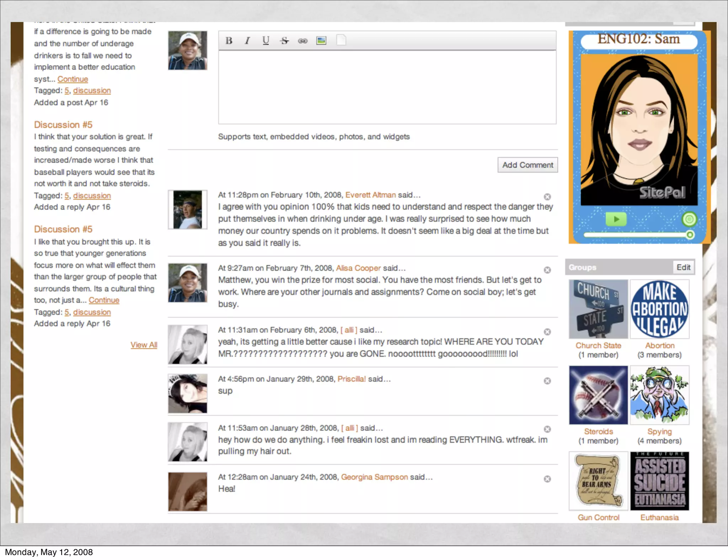
Task: Delete Georgina Sampson's comment with X icon
Action: point(547,479)
